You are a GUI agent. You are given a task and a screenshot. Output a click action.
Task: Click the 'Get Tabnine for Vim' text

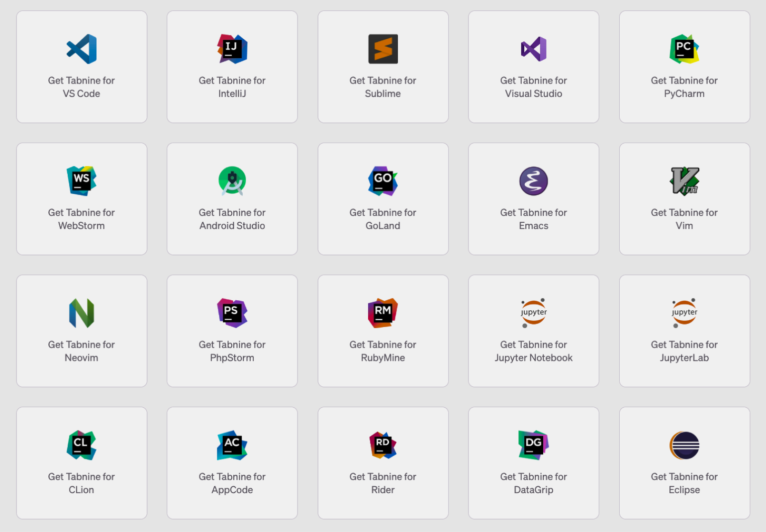click(x=684, y=219)
